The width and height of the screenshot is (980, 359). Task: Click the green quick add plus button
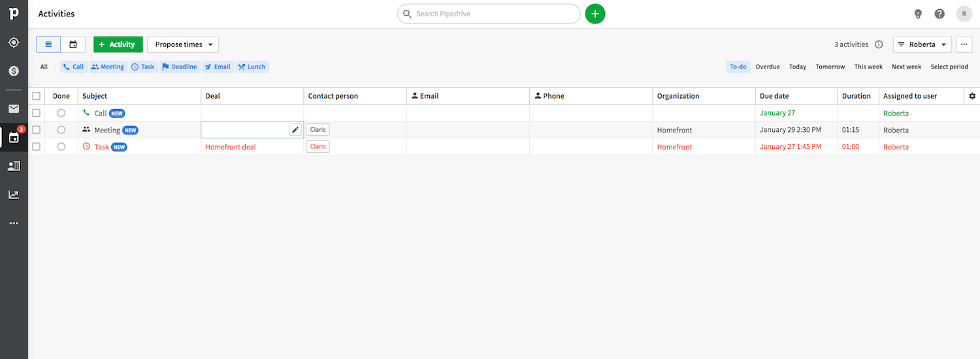595,14
